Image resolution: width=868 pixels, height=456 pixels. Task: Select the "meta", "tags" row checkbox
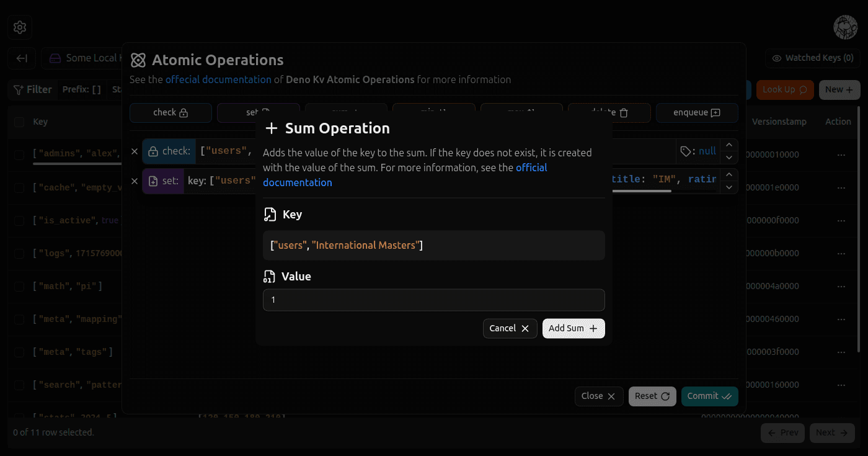[x=19, y=352]
